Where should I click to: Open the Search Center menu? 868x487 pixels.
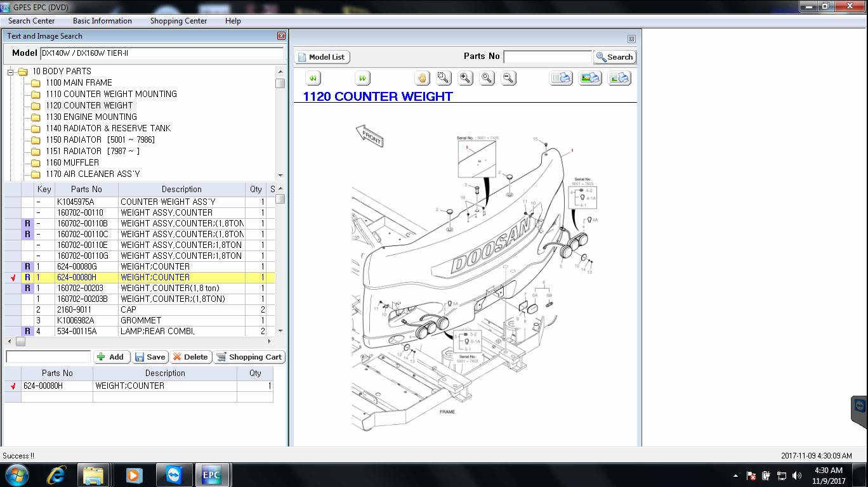32,21
